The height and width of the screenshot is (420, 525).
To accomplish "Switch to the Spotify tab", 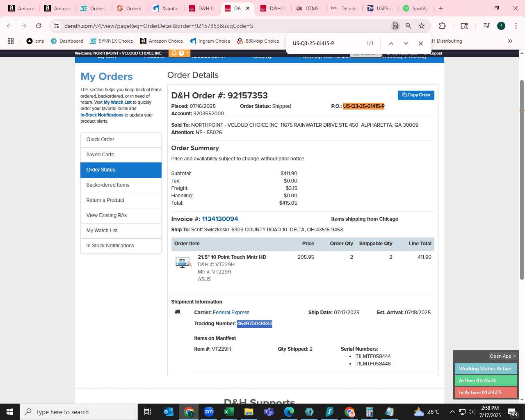I will coord(415,8).
